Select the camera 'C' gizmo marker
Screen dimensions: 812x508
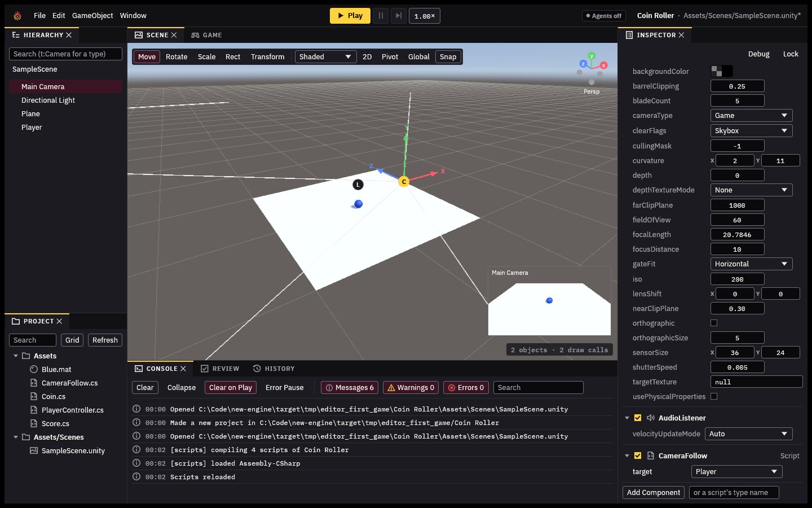(404, 182)
